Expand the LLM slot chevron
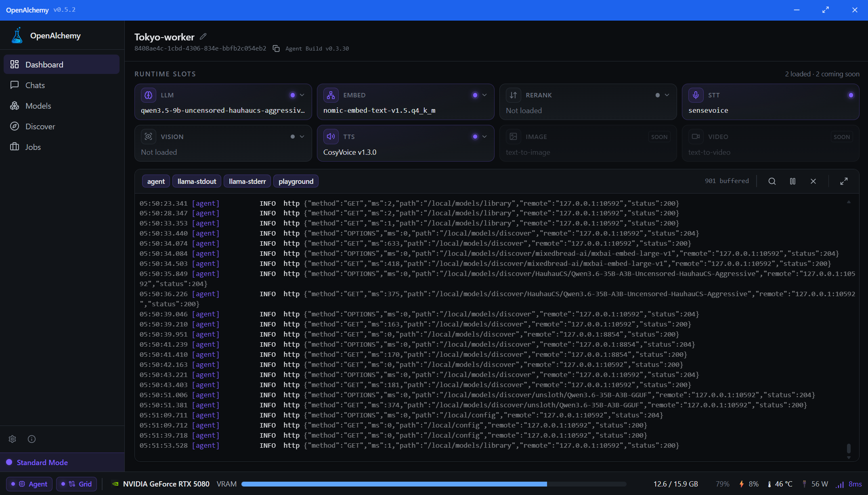 pos(302,95)
